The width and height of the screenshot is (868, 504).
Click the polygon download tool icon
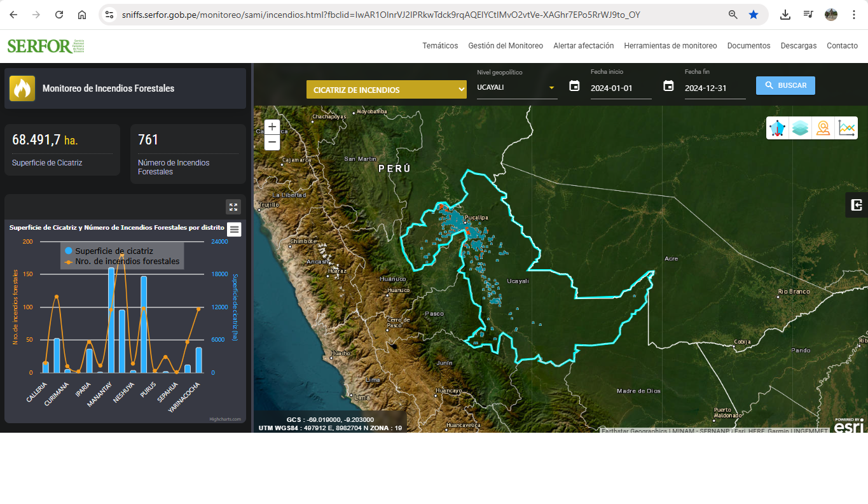click(777, 128)
